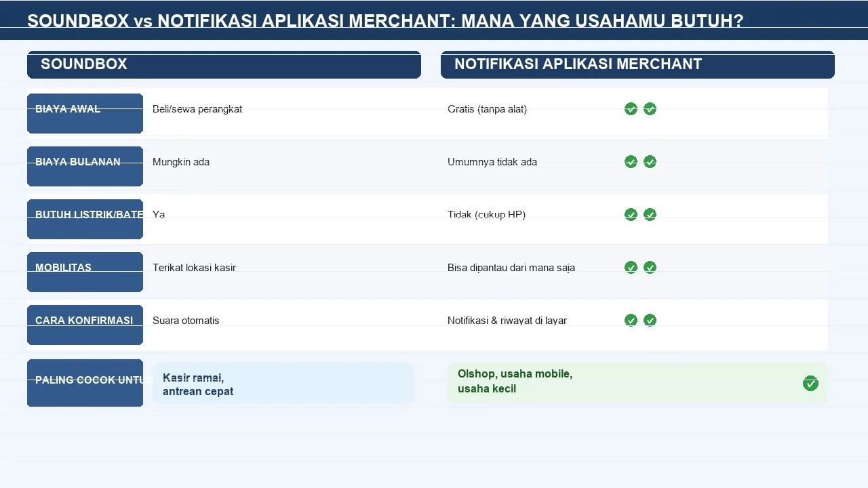Click second green check in Biaya Bulanan row
This screenshot has height=488, width=868.
tap(650, 161)
